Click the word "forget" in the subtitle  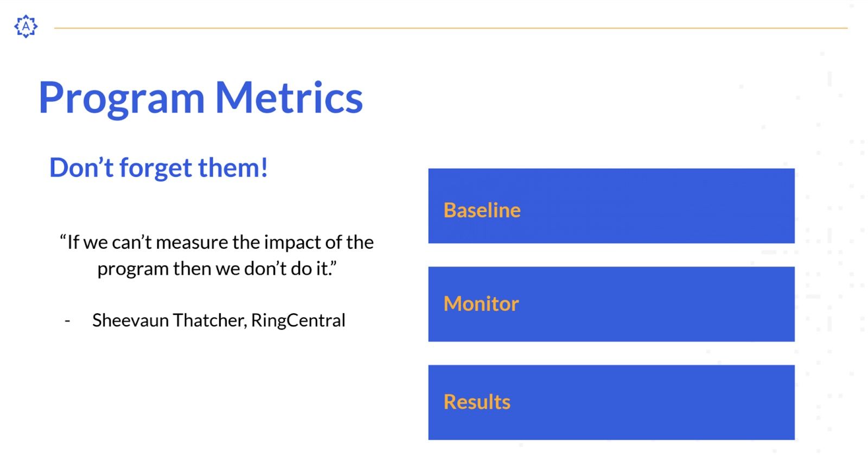click(x=156, y=168)
